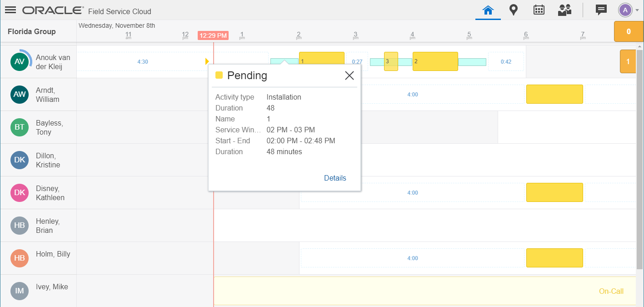Open the hamburger navigation menu

coord(10,10)
